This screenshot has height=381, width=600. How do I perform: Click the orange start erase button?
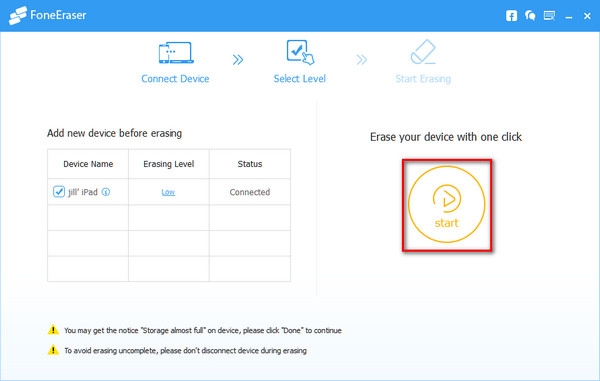tap(447, 205)
